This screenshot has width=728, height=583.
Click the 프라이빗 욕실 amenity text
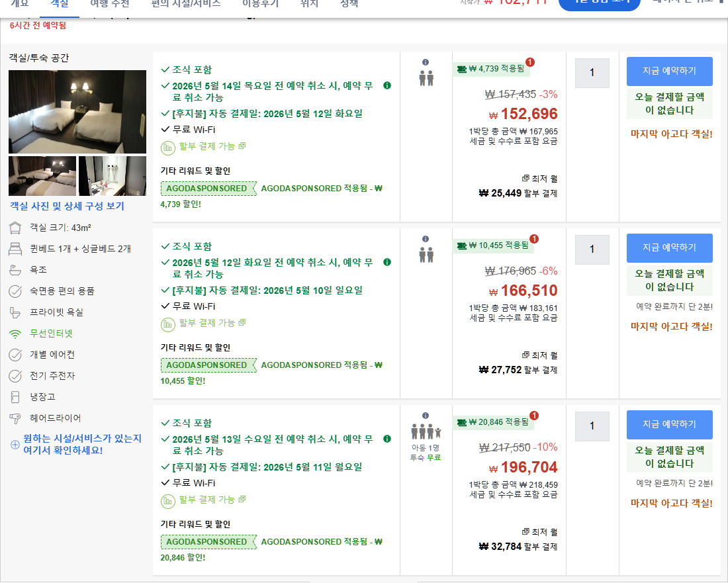(x=56, y=312)
